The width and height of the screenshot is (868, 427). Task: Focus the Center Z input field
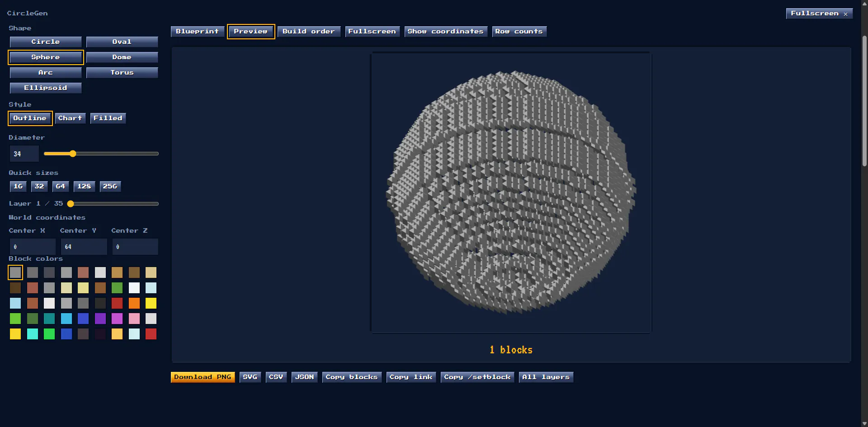(x=135, y=247)
